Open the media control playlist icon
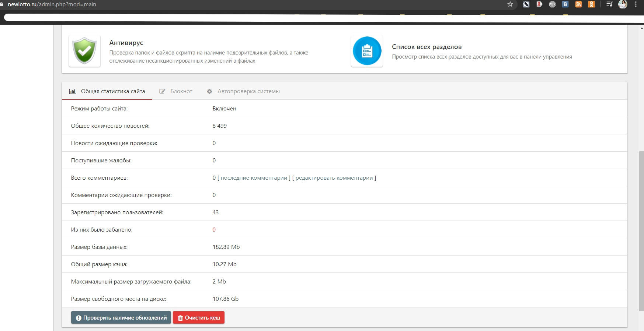This screenshot has width=644, height=331. point(609,4)
